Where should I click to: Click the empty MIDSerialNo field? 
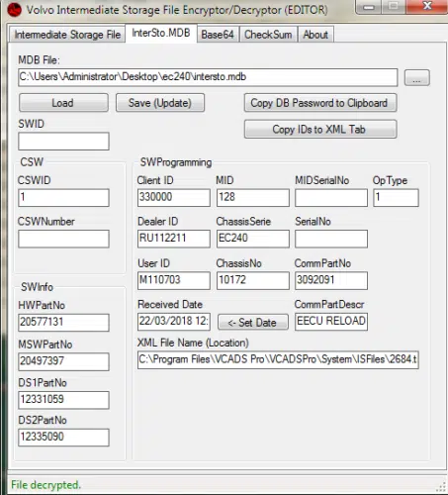point(331,198)
